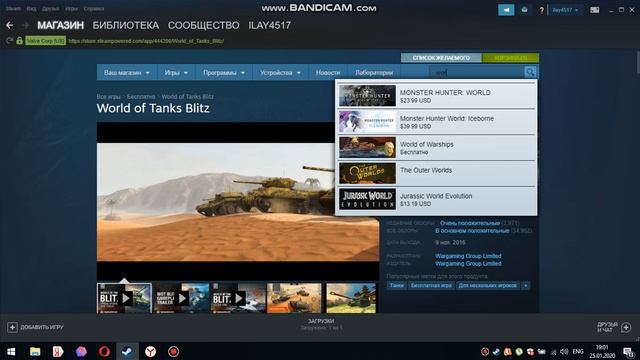Click the Список желаемого wishlist button
640x360 pixels.
(x=441, y=58)
